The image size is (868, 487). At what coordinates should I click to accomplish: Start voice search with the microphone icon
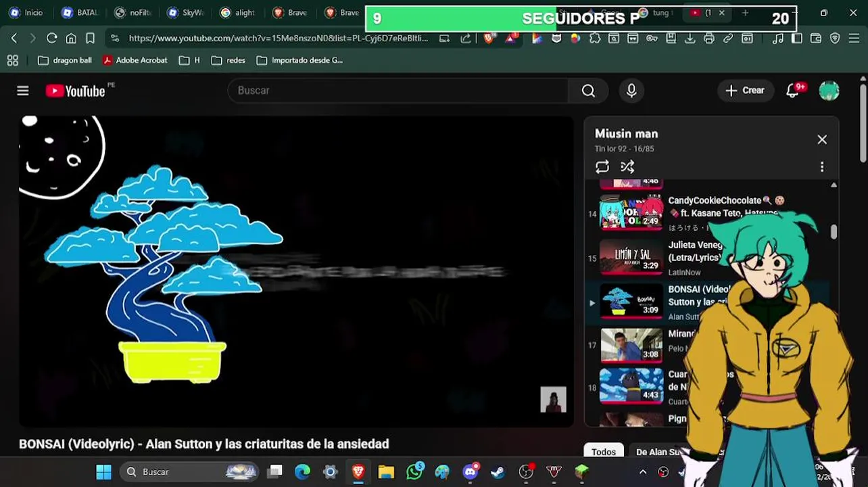pos(631,91)
